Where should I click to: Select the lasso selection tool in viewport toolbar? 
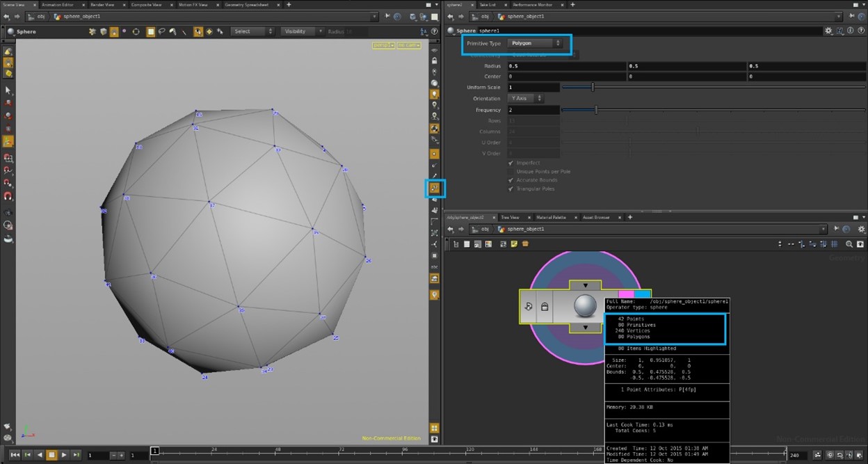[162, 31]
